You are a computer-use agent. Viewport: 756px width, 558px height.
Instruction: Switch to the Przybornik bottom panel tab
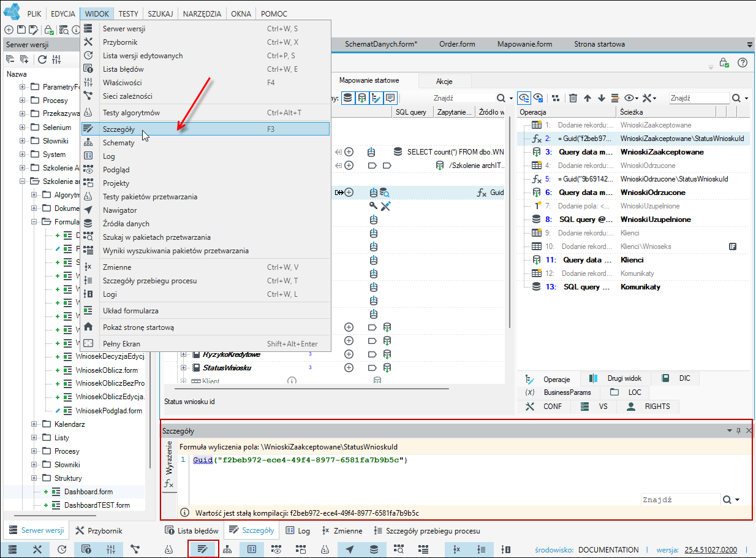tap(99, 531)
